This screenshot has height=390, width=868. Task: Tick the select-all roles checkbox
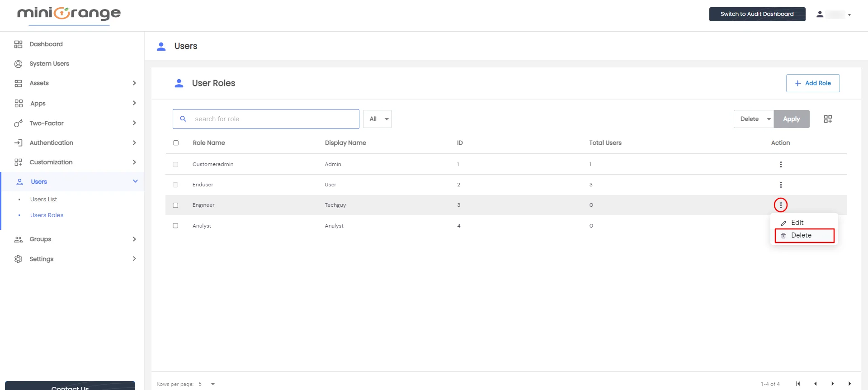point(176,143)
